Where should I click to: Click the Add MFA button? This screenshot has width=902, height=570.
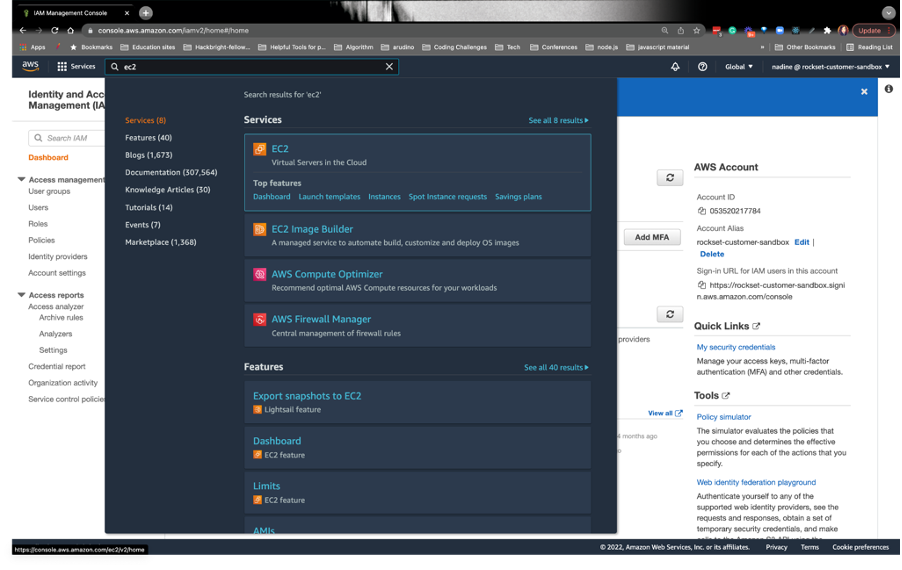[652, 237]
